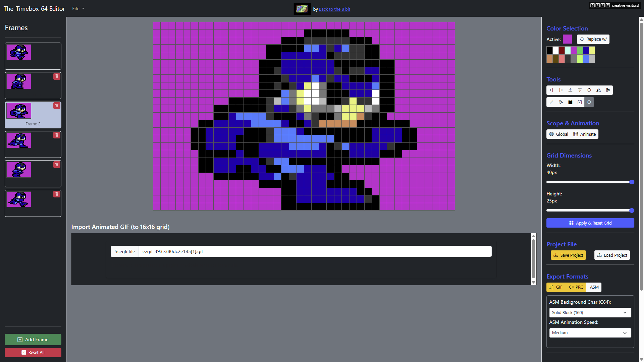Expand the File menu

78,8
